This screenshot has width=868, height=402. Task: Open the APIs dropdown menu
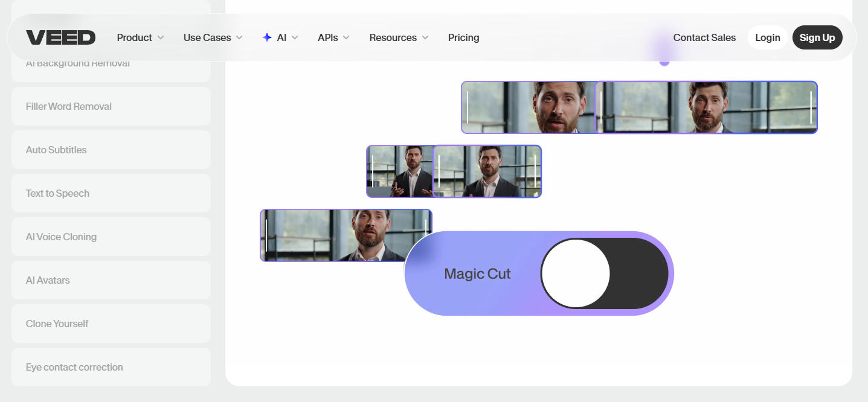click(x=333, y=37)
